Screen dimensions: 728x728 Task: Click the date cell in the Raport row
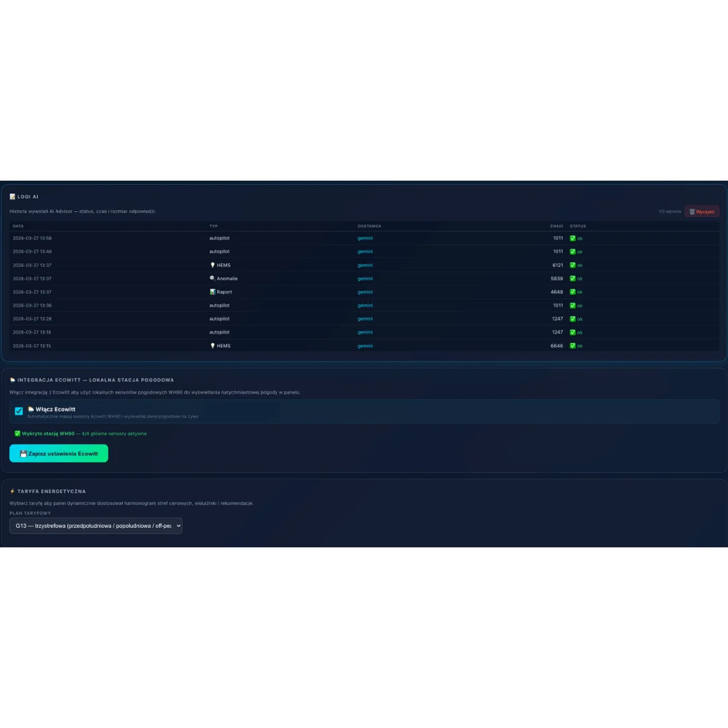click(32, 292)
